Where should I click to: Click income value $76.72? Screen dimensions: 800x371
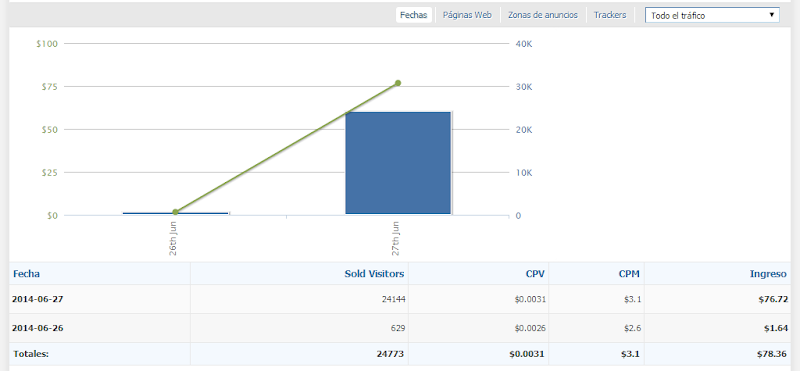[x=773, y=299]
